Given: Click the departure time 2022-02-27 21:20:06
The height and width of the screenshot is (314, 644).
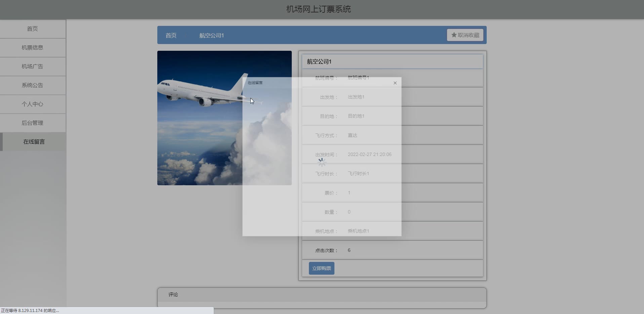Looking at the screenshot, I should point(369,154).
